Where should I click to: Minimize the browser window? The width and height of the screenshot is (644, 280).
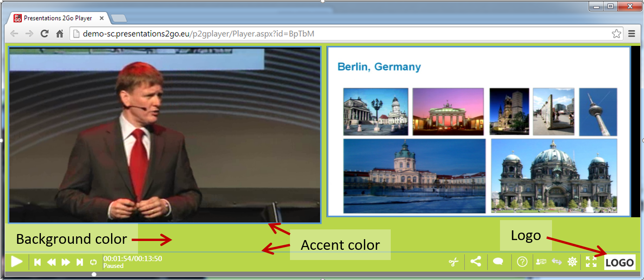(596, 6)
